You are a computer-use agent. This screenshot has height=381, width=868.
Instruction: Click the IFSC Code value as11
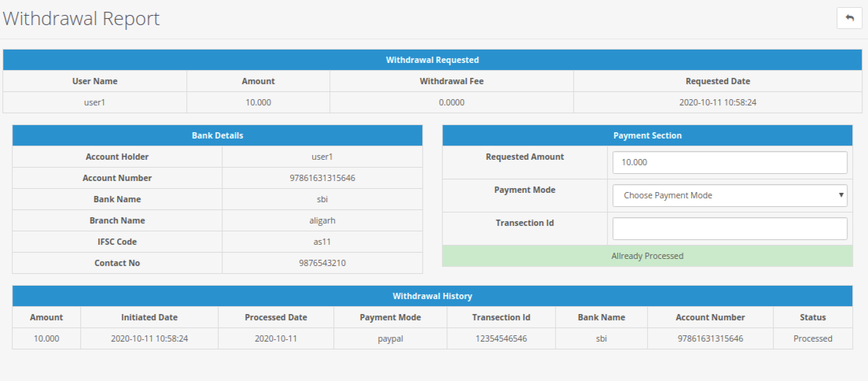pyautogui.click(x=322, y=242)
